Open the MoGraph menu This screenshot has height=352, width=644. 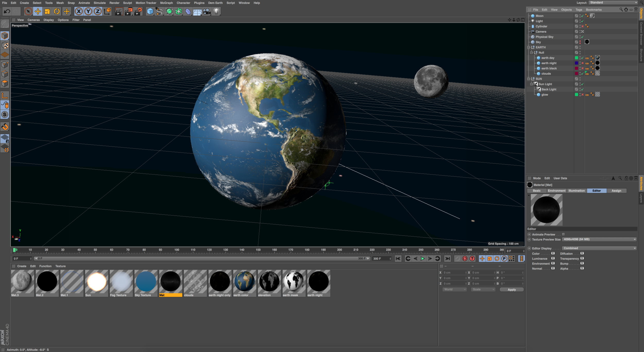pos(166,3)
